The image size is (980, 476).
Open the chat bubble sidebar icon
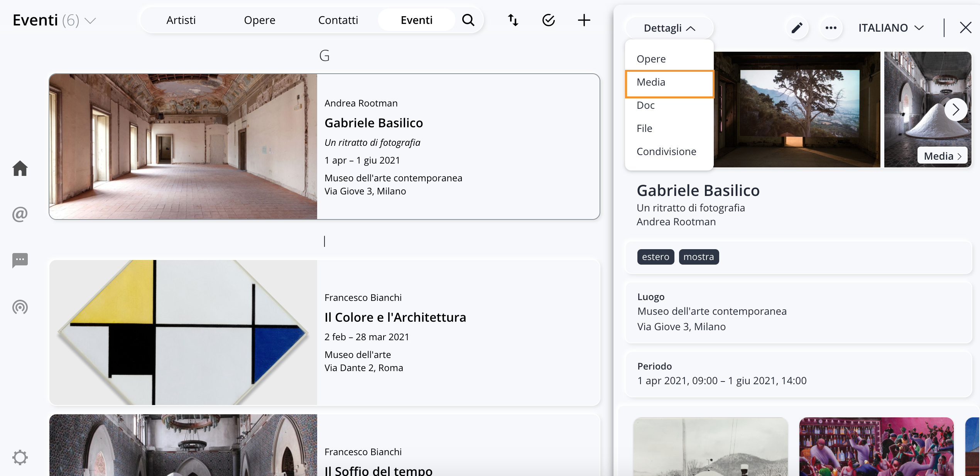tap(20, 260)
